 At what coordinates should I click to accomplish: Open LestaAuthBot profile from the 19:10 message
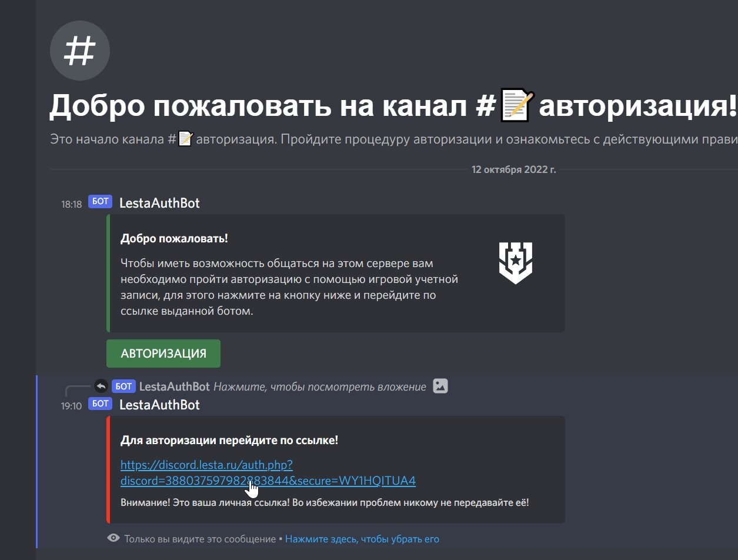point(159,405)
